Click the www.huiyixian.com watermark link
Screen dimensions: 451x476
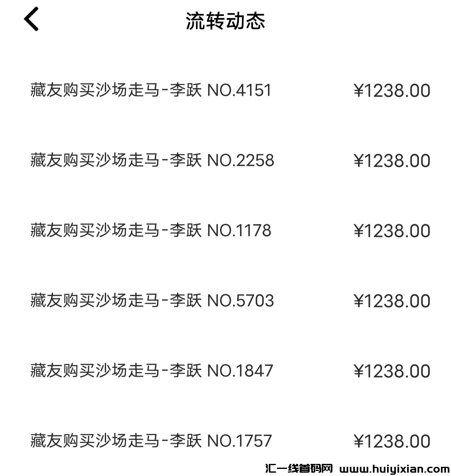(x=395, y=469)
